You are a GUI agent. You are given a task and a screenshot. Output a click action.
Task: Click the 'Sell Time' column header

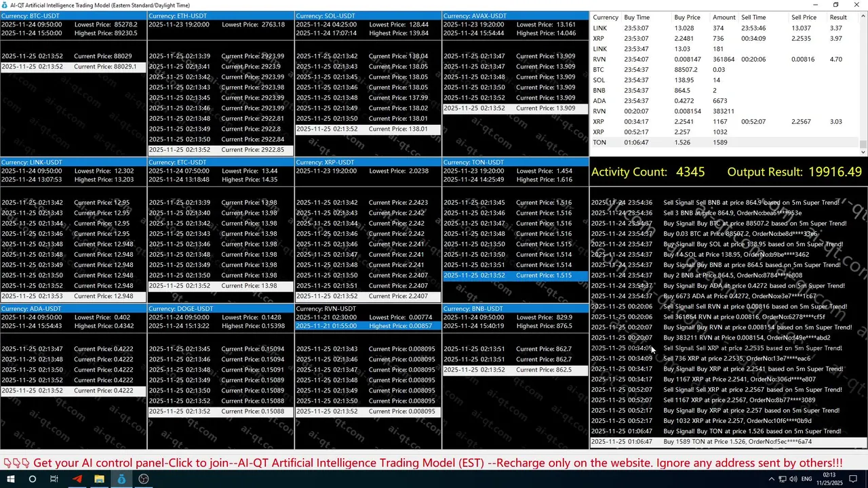(753, 18)
